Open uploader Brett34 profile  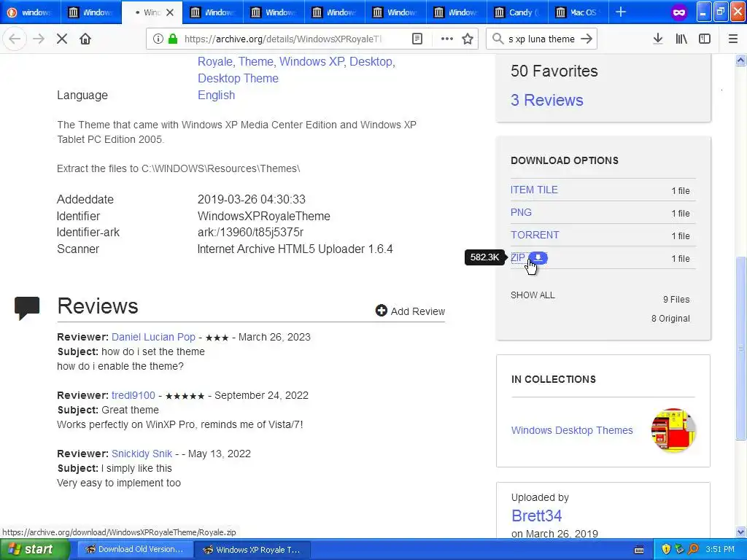(536, 516)
